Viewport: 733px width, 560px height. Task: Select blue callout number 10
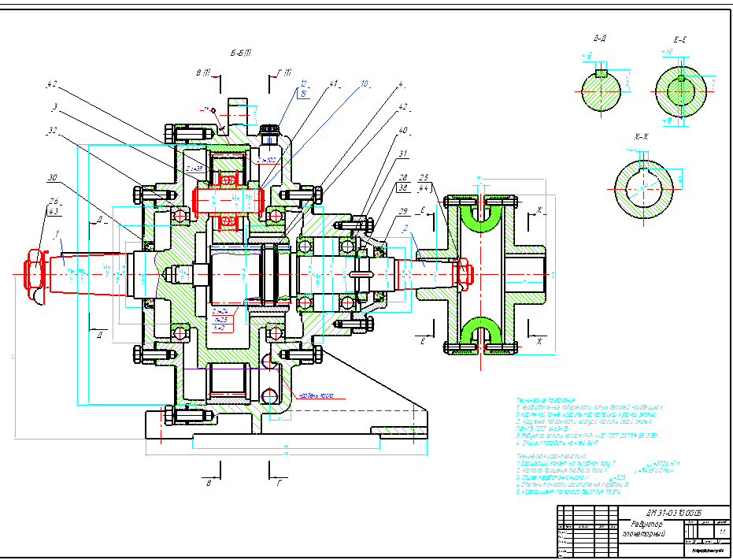(365, 83)
